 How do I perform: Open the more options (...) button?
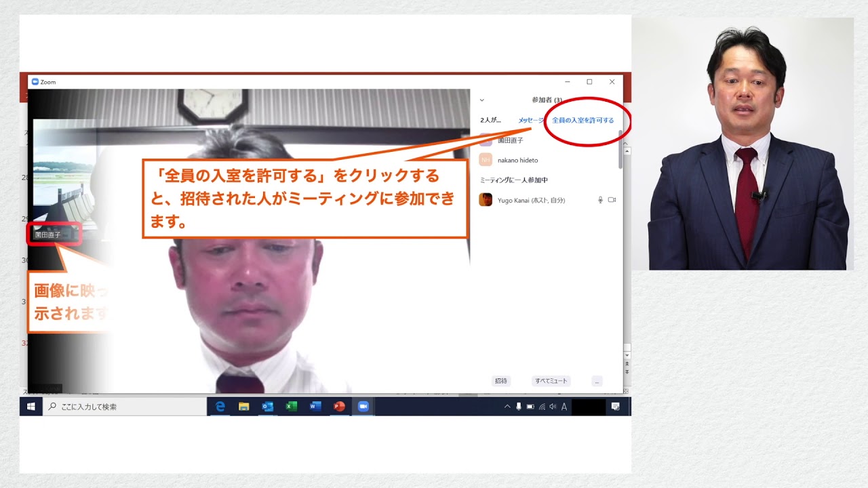pos(597,381)
